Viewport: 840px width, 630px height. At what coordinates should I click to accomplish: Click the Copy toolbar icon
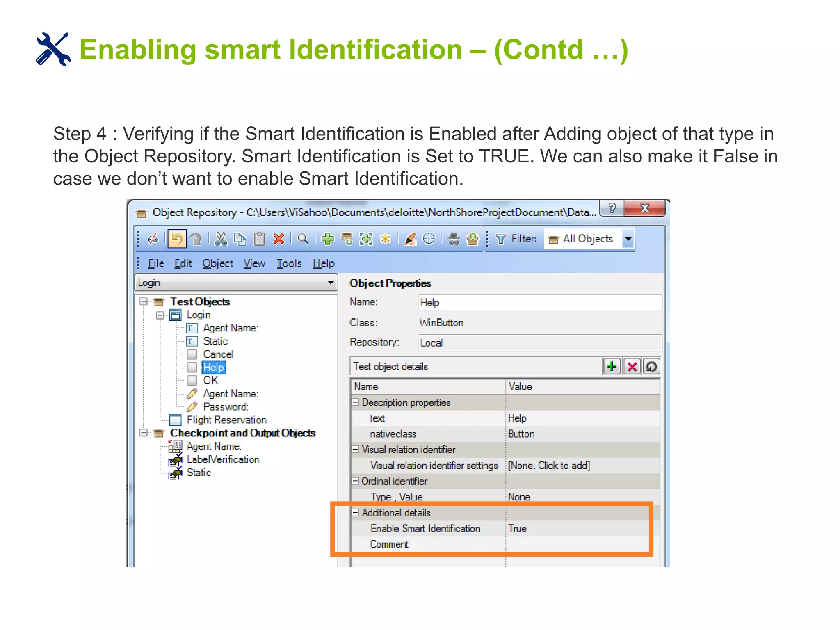pos(240,239)
